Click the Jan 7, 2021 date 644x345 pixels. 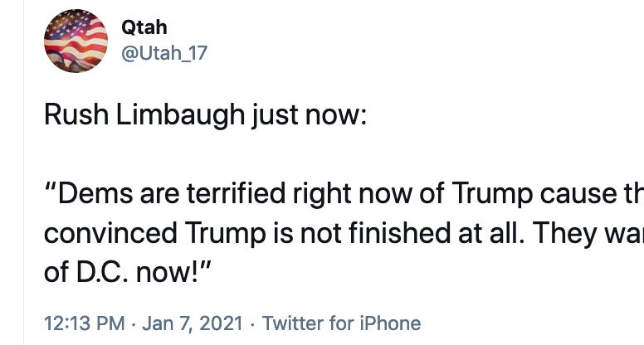pos(193,323)
